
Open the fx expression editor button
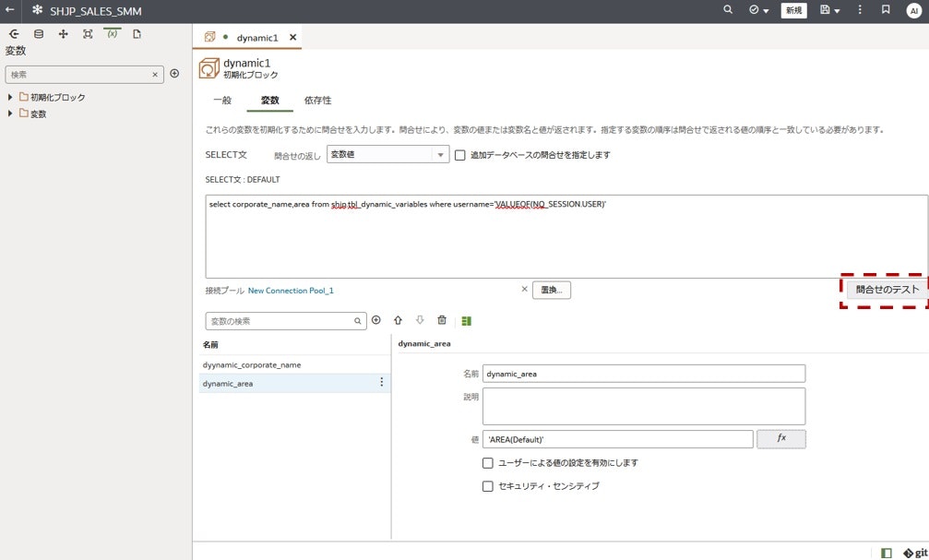click(x=781, y=439)
